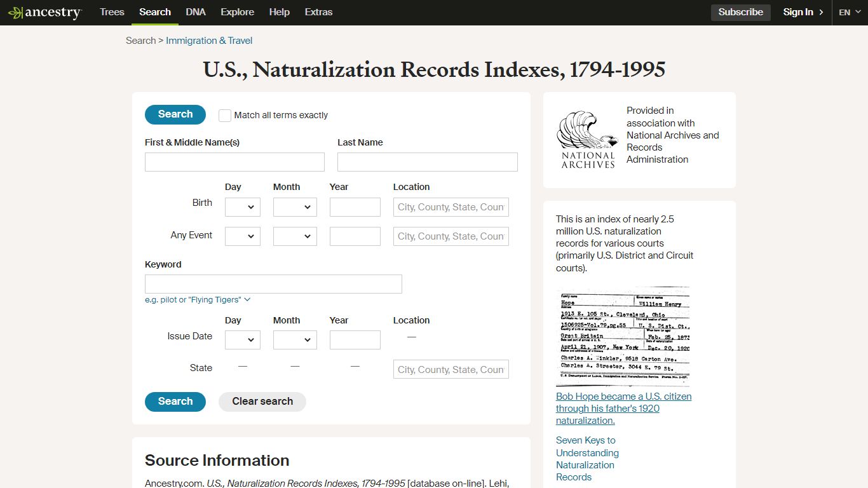Focus the Keyword input field
The width and height of the screenshot is (868, 488).
[x=273, y=284]
